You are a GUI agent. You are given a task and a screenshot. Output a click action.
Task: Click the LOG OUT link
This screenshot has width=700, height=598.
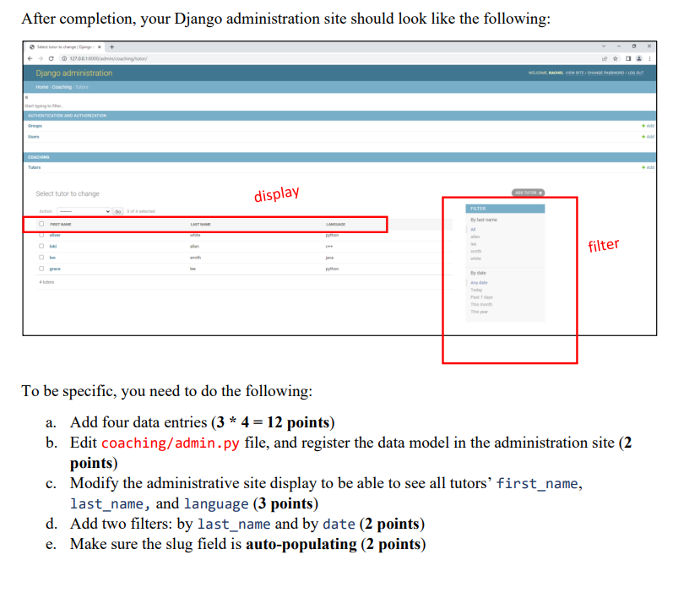pos(636,73)
